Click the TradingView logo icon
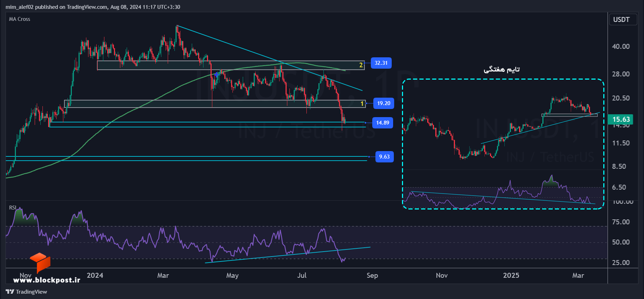Image resolution: width=644 pixels, height=299 pixels. [10, 292]
